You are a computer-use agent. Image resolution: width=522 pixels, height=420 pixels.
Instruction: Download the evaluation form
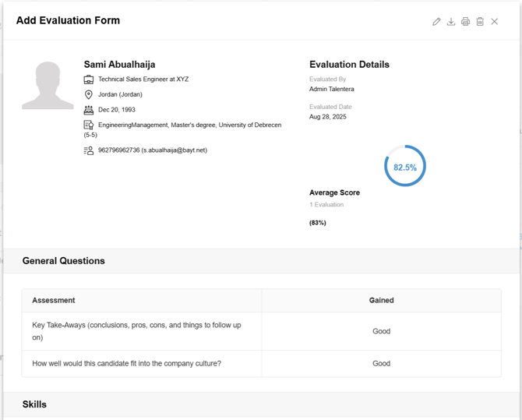point(451,22)
